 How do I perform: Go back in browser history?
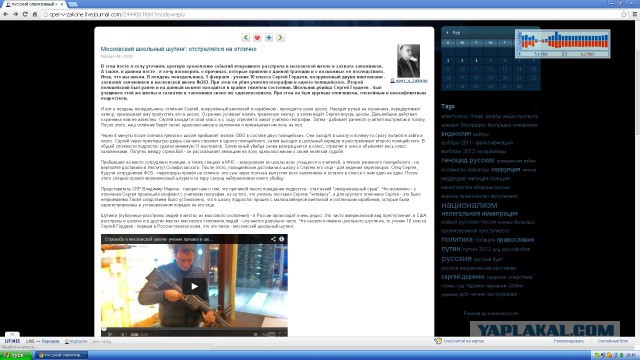[x=6, y=14]
